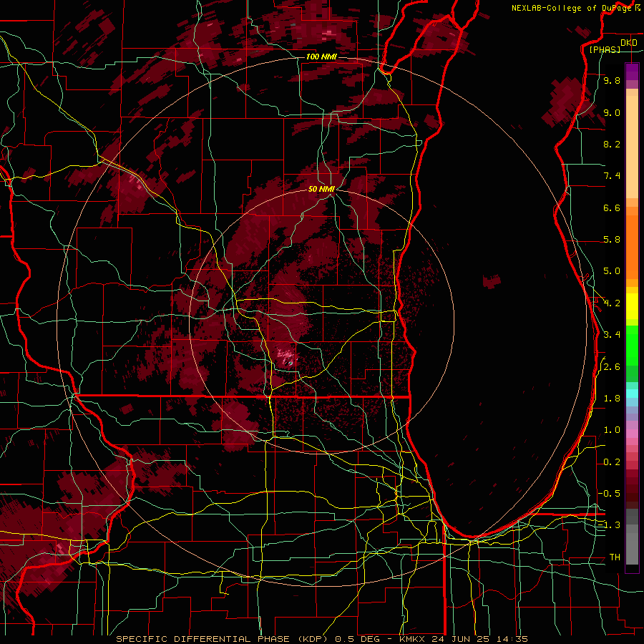Click the 5.0 legend value label
Viewport: 644px width, 644px height.
coord(612,271)
